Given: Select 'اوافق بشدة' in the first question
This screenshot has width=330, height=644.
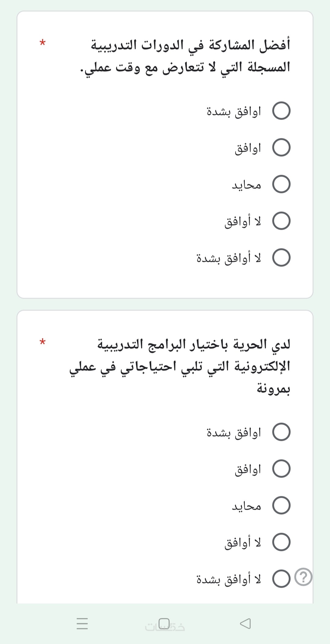Looking at the screenshot, I should coord(281,111).
